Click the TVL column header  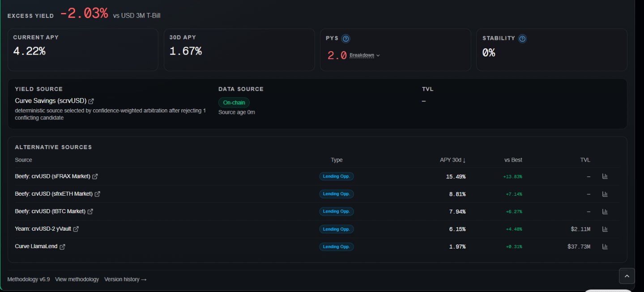pyautogui.click(x=585, y=160)
